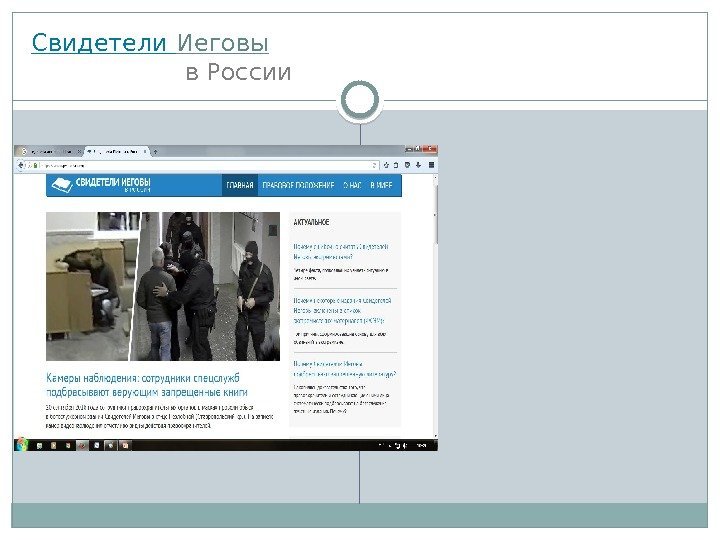Open the Windows Start button
This screenshot has height=540, width=720.
coord(22,444)
